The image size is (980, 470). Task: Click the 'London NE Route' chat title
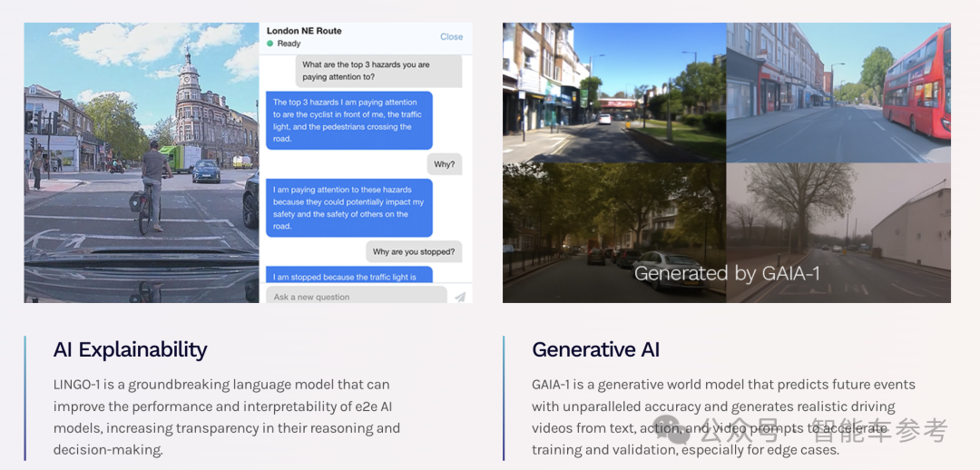[304, 31]
